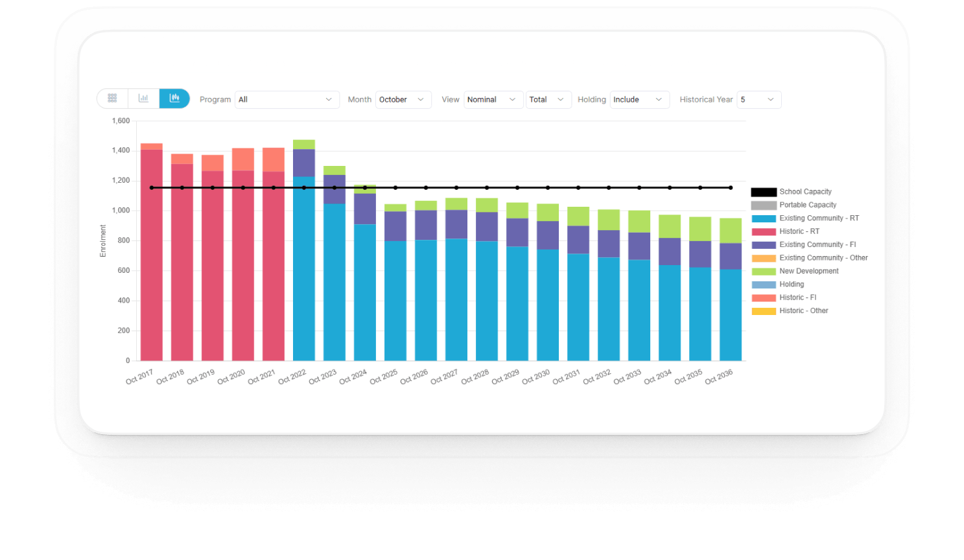Viewport: 964px width, 560px height.
Task: Click the Oct 2036 bar
Action: 731,290
